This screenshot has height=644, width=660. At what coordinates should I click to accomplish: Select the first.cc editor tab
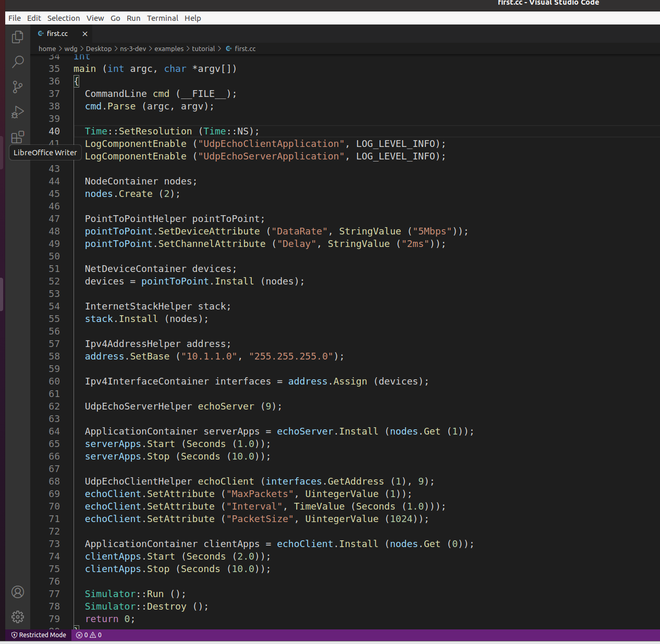click(x=62, y=33)
